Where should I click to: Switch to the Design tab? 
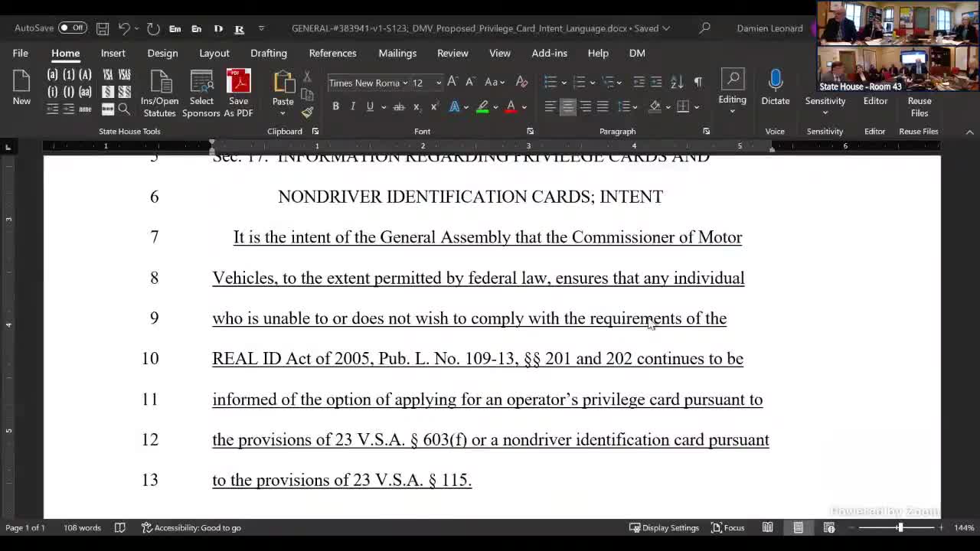[x=162, y=53]
